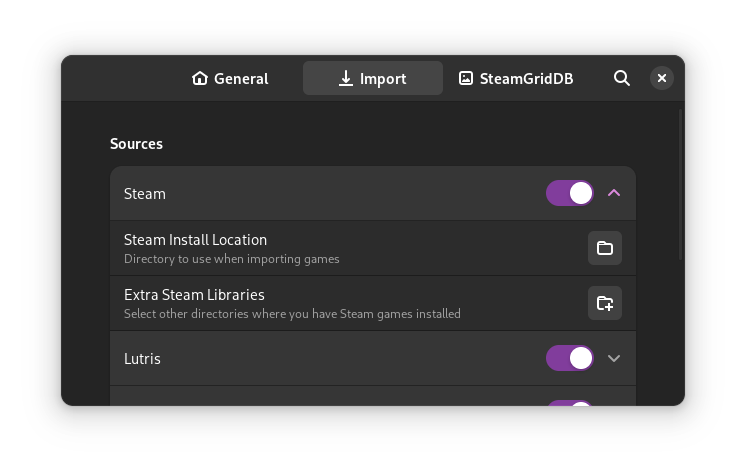Open search with the magnifying glass icon
This screenshot has height=473, width=746.
622,78
